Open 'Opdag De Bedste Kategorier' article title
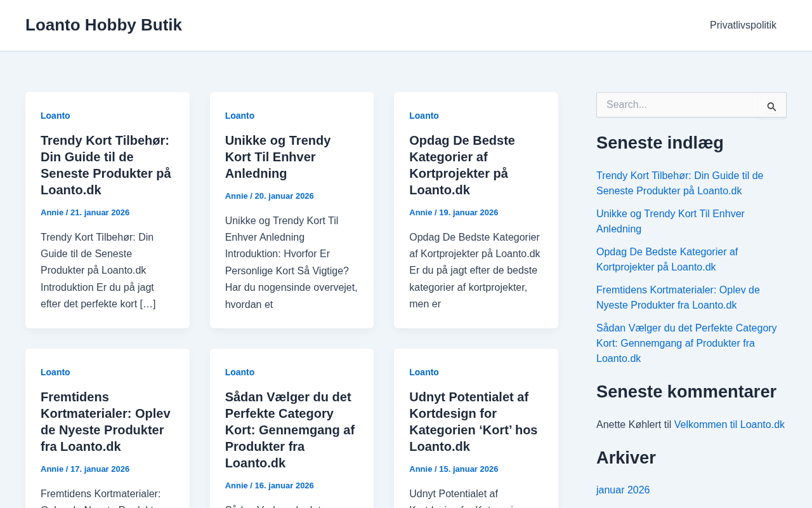The image size is (812, 508). [x=462, y=165]
